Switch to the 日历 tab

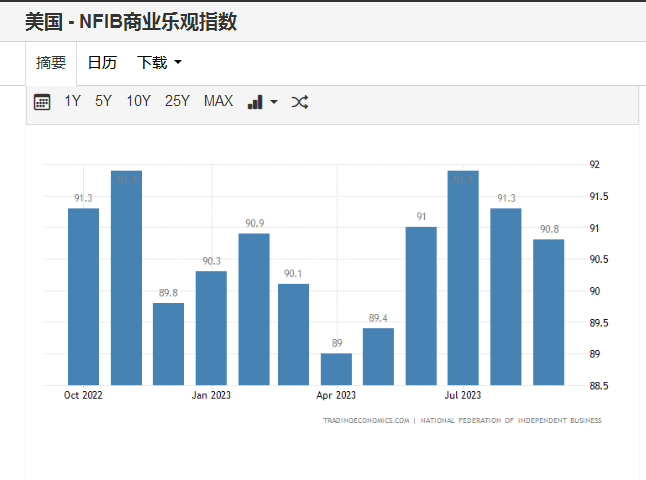[x=102, y=63]
